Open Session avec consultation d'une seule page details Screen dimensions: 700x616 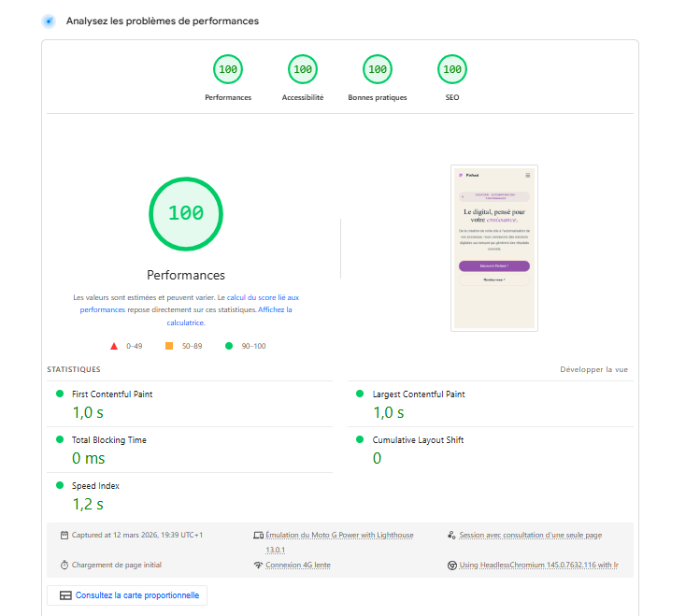click(530, 535)
